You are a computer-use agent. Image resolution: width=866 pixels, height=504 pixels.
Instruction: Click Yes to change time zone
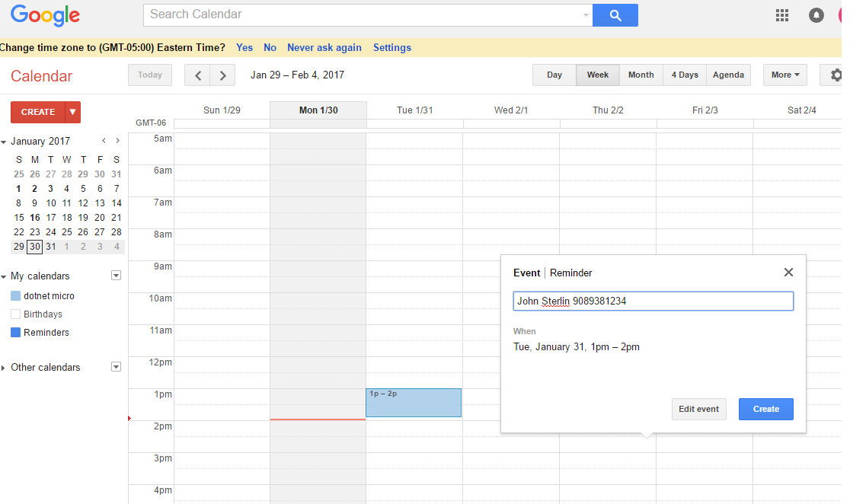pyautogui.click(x=244, y=47)
